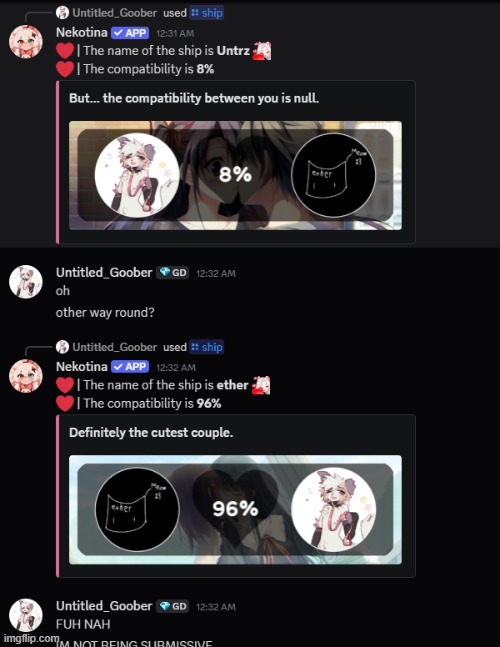Open Untitled_Goober's avatar next to the "oh" message
500x647 pixels.
pyautogui.click(x=26, y=282)
